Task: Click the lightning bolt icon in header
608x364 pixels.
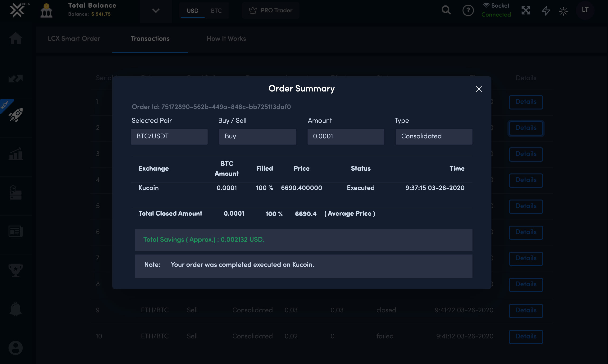Action: pyautogui.click(x=545, y=11)
